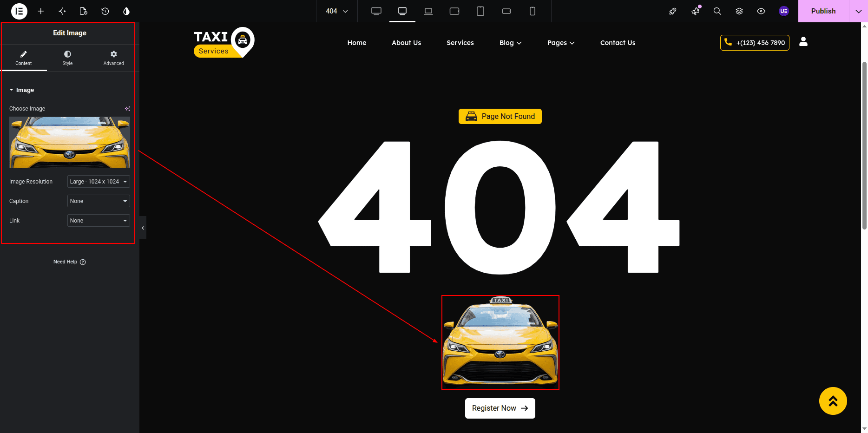This screenshot has width=868, height=433.
Task: Select the mobile portrait view icon
Action: tap(533, 11)
